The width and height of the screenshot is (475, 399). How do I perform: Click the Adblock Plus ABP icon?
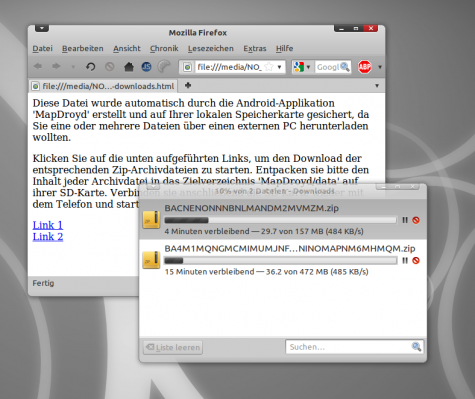tap(364, 67)
